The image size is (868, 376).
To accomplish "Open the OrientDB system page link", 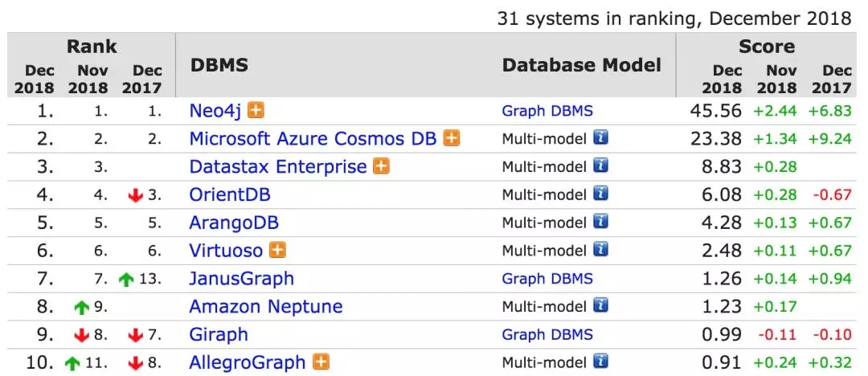I will [229, 194].
